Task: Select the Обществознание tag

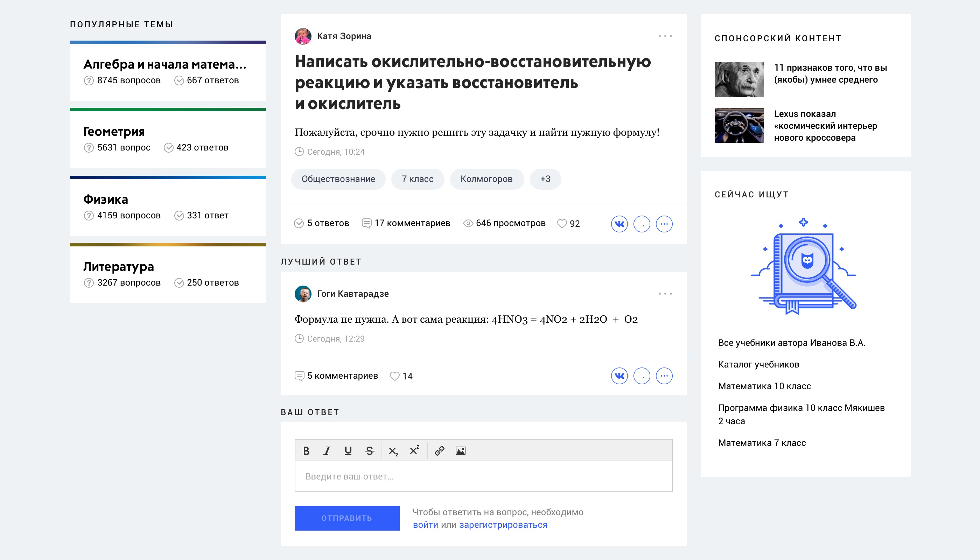Action: [338, 179]
